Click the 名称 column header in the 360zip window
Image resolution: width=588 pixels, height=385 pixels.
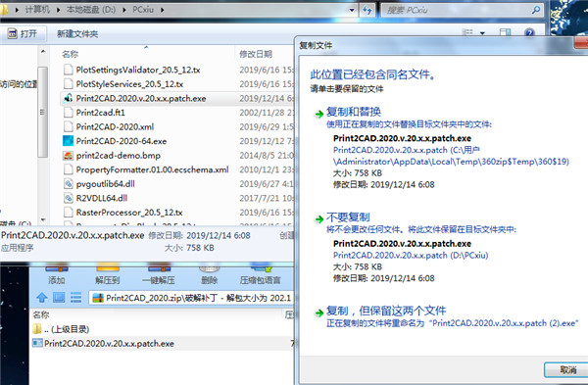tap(41, 314)
